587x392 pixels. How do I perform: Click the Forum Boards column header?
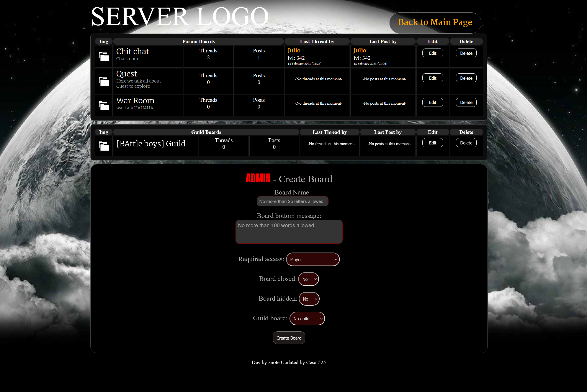click(198, 41)
